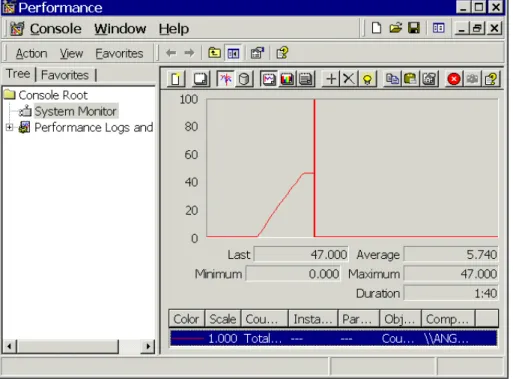The image size is (513, 379).
Task: Click the Obj... (Object) column header
Action: pyautogui.click(x=401, y=319)
